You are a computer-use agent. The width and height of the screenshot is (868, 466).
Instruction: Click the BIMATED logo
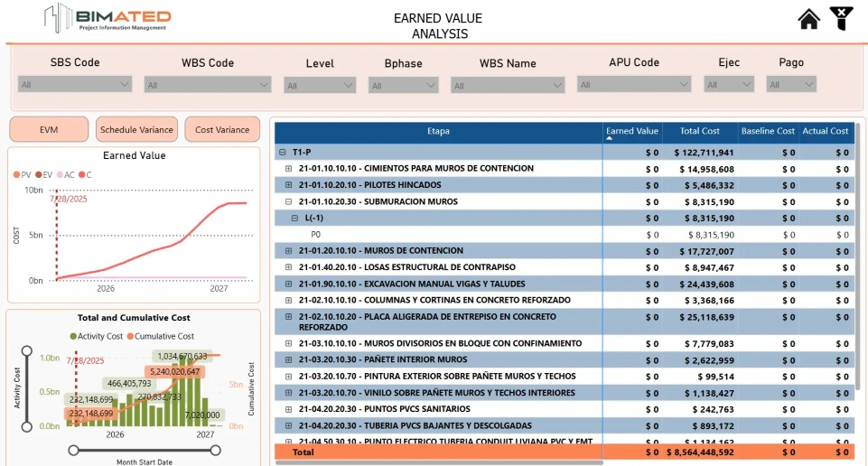point(107,18)
